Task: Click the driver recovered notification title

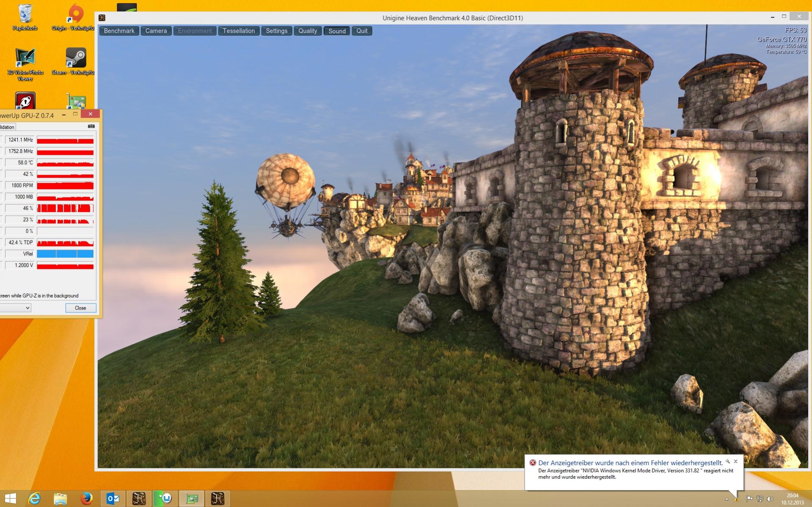Action: click(630, 463)
